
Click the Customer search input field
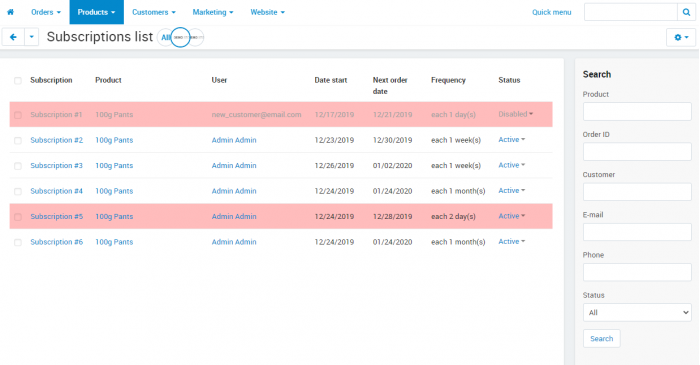[x=637, y=192]
